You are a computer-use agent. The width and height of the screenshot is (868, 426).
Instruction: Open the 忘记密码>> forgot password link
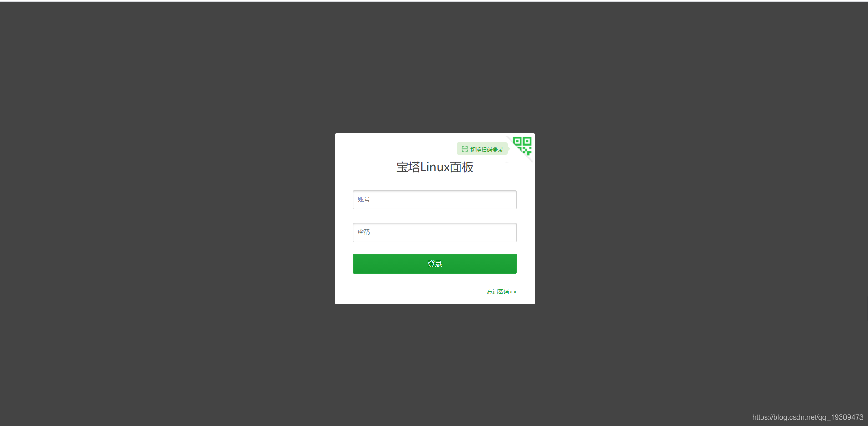pos(501,292)
